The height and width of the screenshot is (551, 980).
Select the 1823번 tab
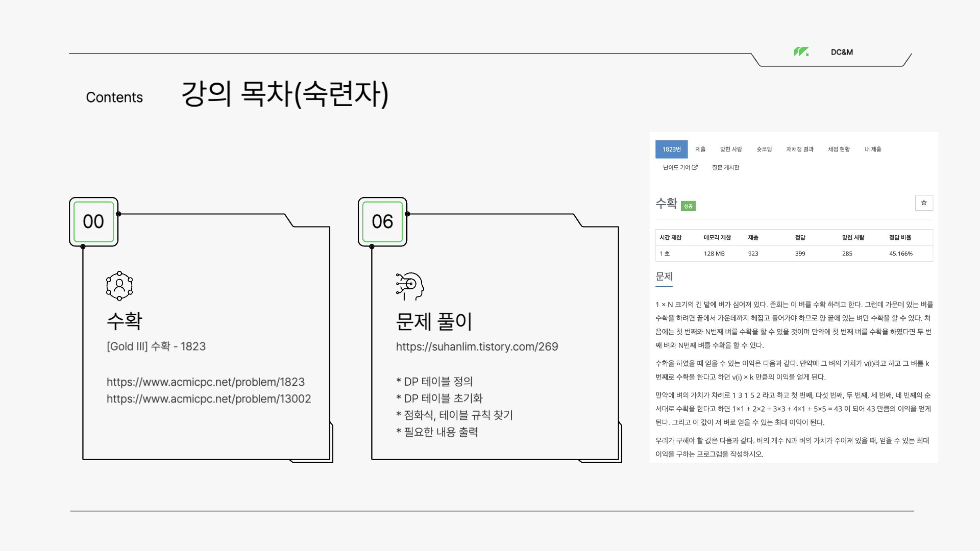pyautogui.click(x=671, y=149)
